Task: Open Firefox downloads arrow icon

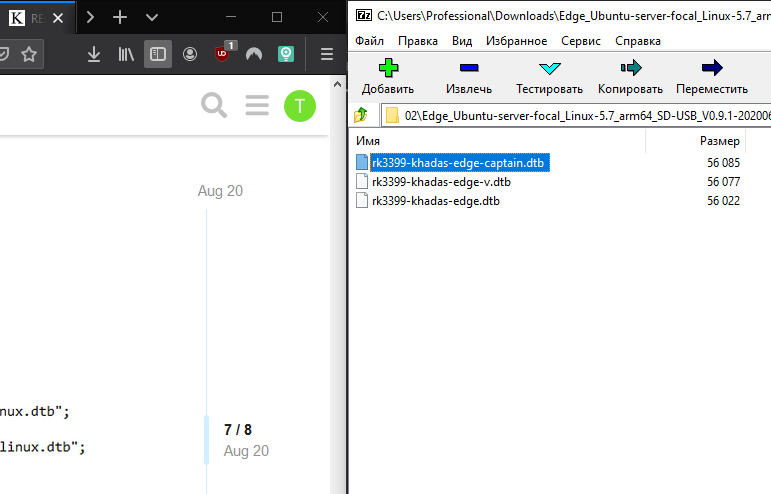Action: coord(93,54)
